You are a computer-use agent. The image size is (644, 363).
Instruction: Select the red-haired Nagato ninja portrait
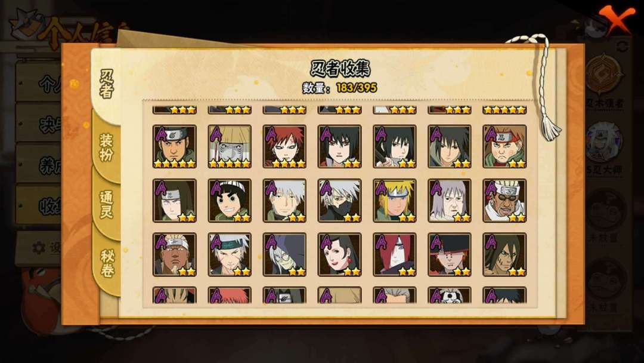click(395, 254)
